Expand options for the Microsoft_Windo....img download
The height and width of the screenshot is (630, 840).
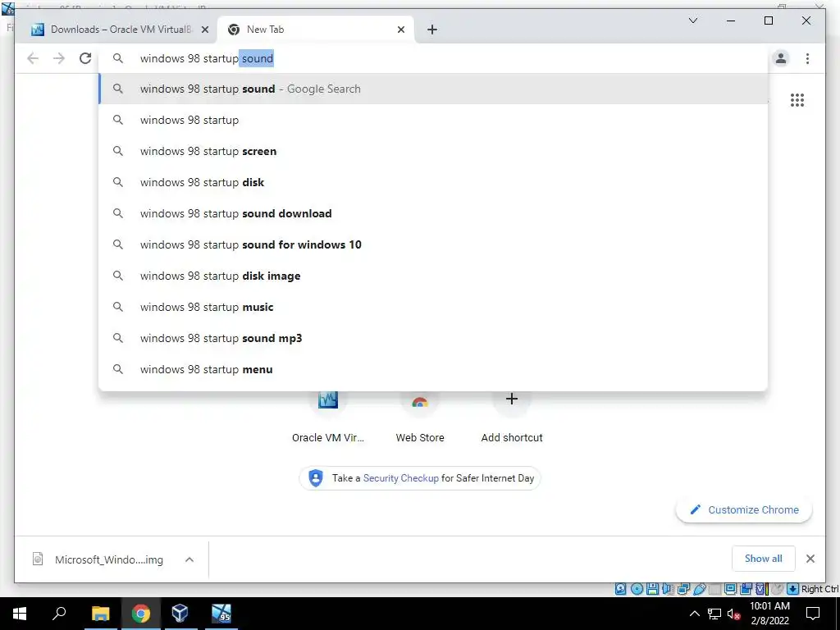(x=189, y=559)
